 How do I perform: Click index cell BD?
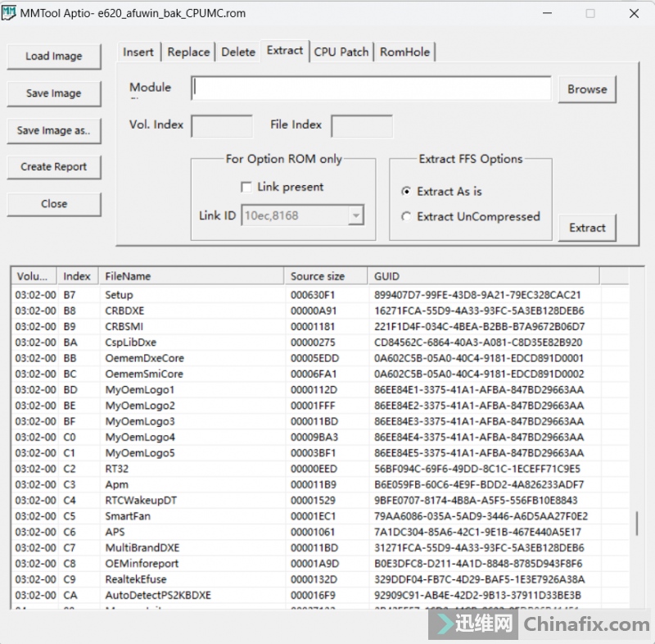tap(70, 390)
